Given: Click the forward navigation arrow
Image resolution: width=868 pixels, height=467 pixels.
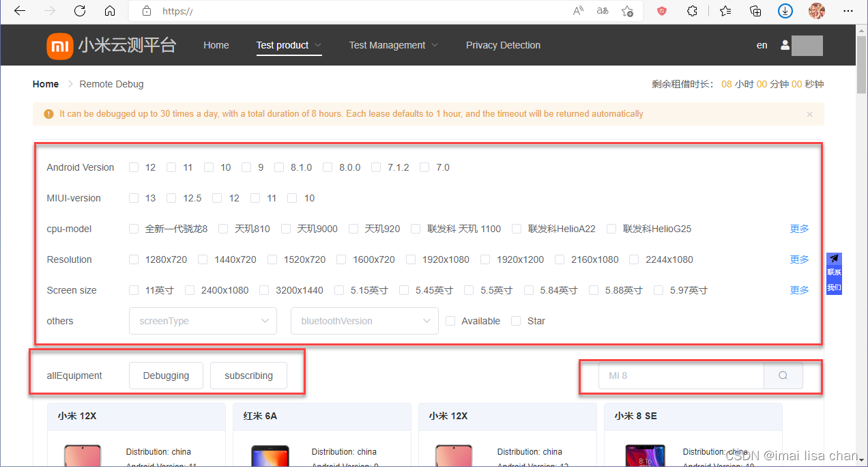Looking at the screenshot, I should coord(50,11).
